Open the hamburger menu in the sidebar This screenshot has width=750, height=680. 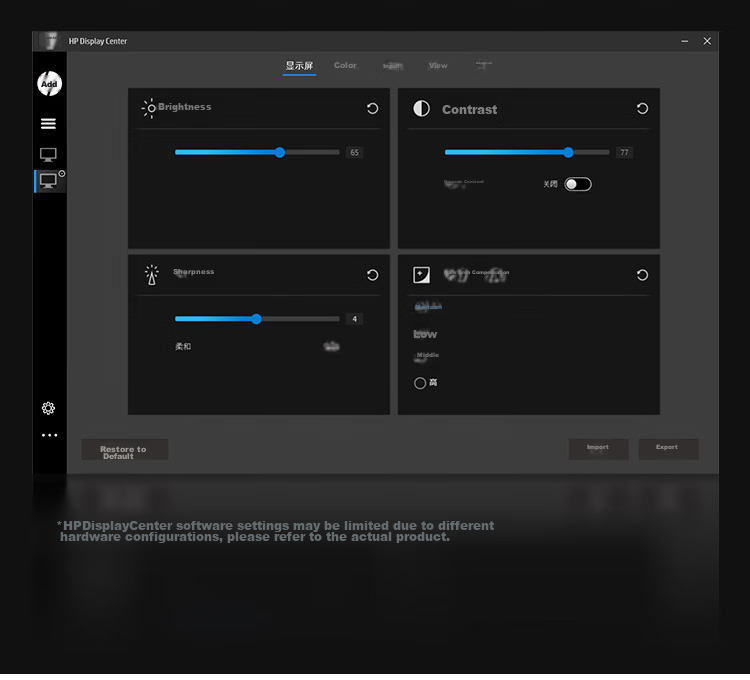[48, 124]
